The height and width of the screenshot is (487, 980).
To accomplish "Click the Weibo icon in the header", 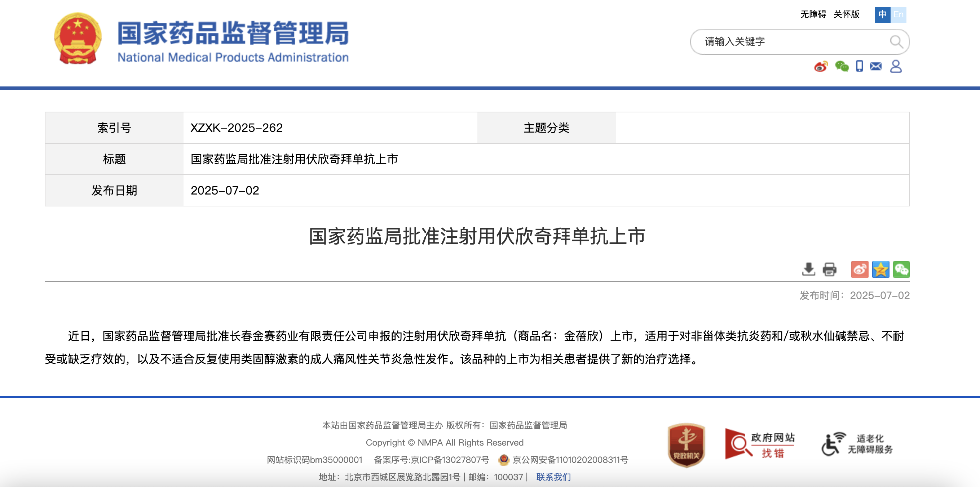I will [821, 67].
